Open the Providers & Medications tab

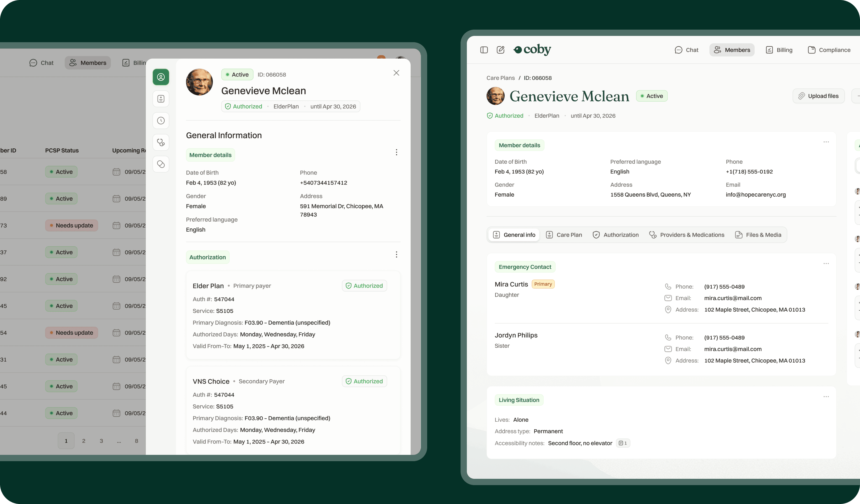pyautogui.click(x=687, y=235)
